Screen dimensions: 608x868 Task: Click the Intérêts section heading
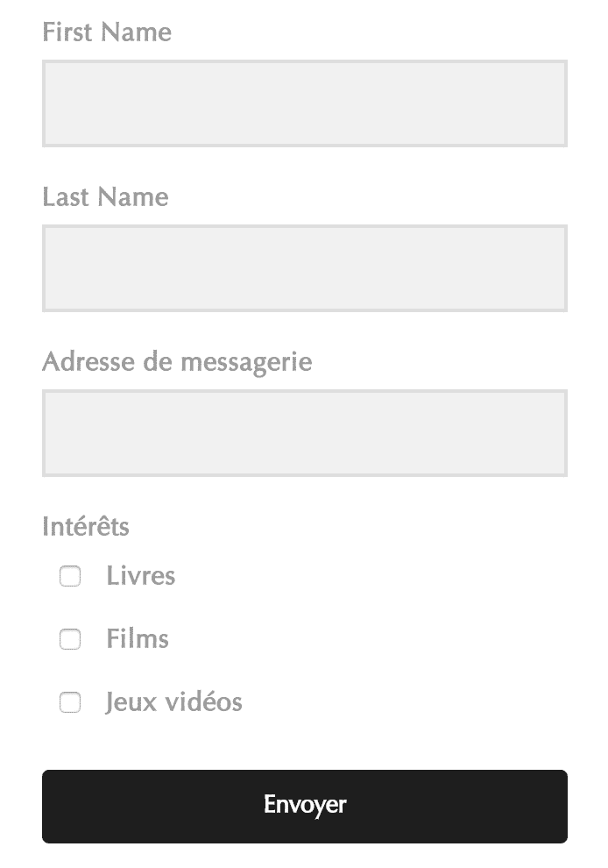point(86,527)
